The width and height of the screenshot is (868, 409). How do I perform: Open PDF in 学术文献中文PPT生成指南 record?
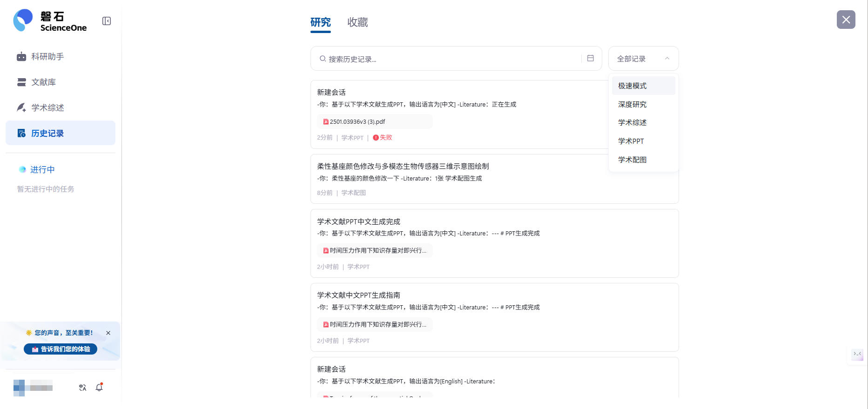pos(375,324)
